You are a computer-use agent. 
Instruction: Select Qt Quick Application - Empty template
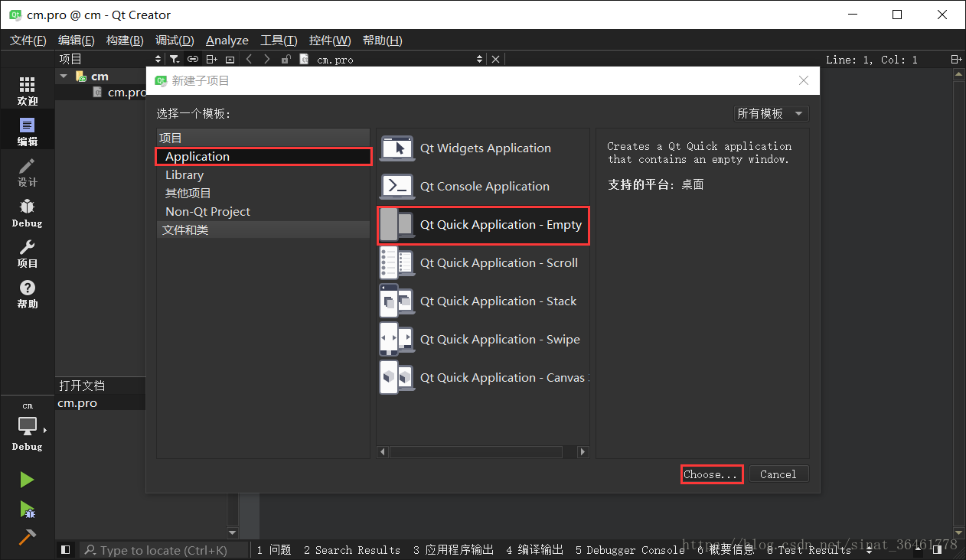coord(484,225)
